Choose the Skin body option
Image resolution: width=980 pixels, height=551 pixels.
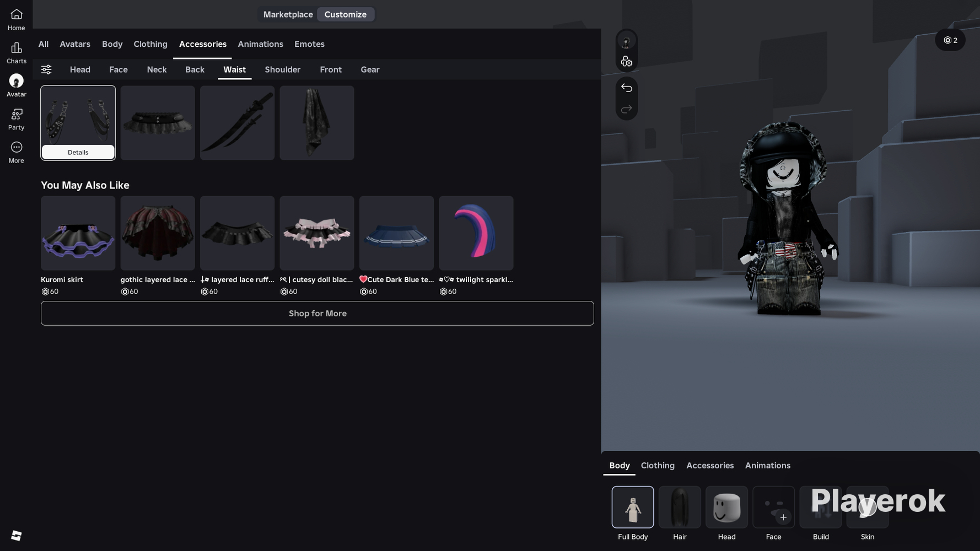point(868,507)
